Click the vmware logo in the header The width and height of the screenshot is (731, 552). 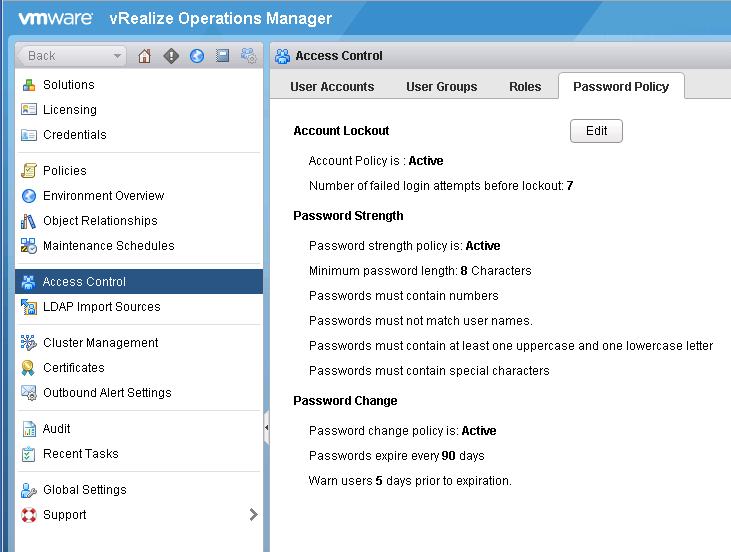(x=55, y=18)
